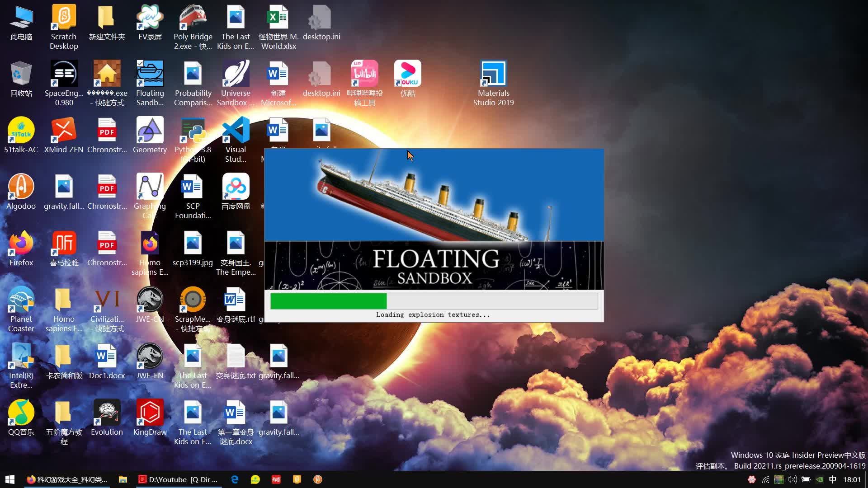Open scp3199.jpg image file

[193, 249]
